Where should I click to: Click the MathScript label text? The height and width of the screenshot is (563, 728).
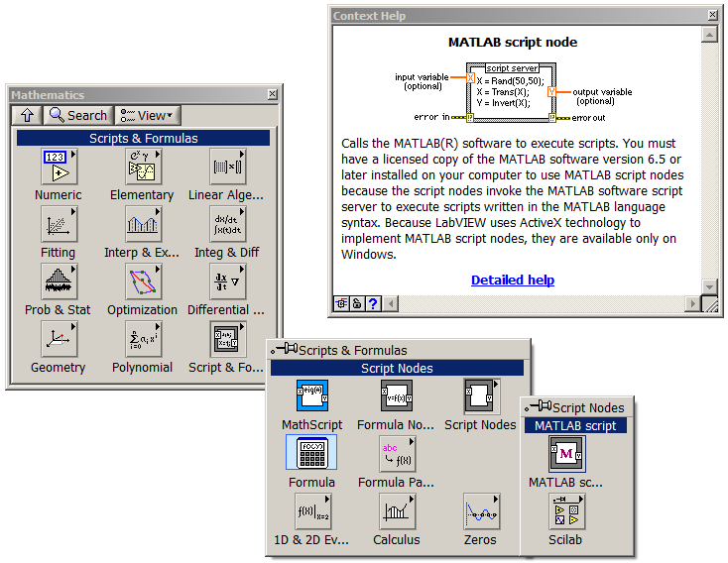(312, 424)
